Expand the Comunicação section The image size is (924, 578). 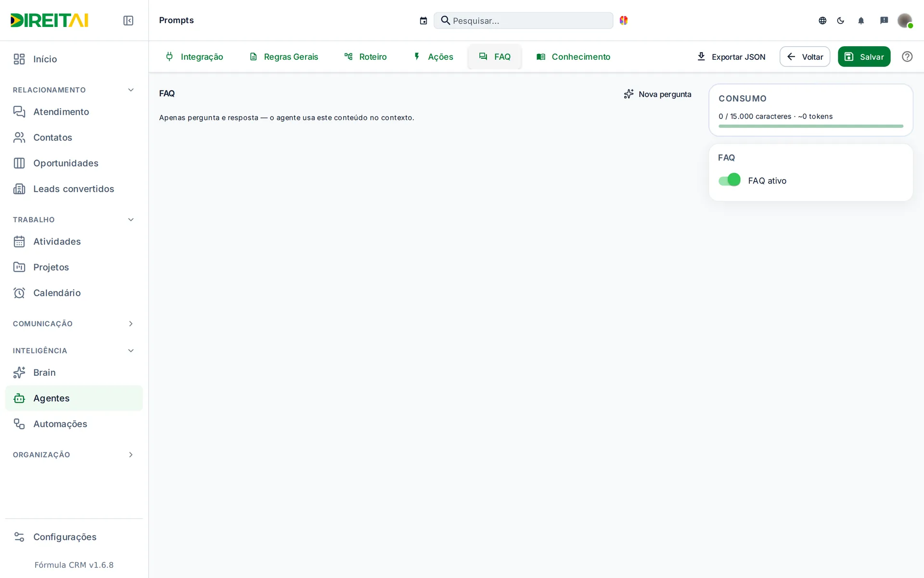74,324
